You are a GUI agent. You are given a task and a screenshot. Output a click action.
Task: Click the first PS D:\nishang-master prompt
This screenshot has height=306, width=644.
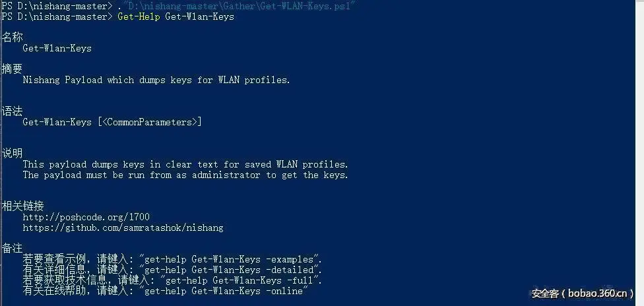[57, 6]
